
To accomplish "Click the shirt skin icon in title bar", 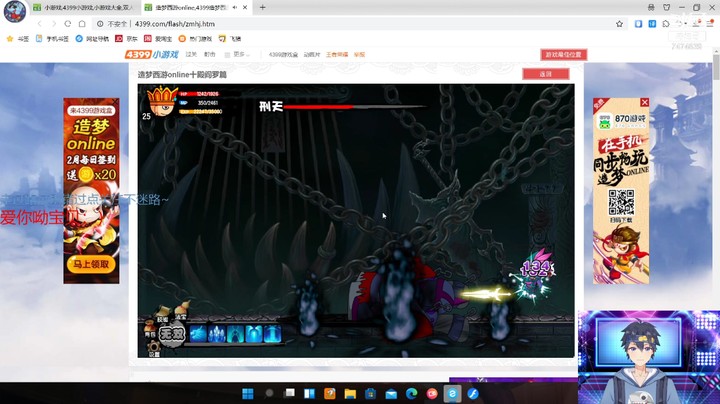I will point(666,7).
